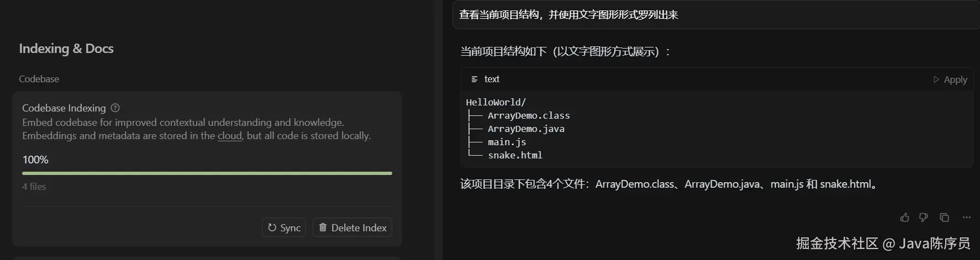Viewport: 980px width, 260px height.
Task: Click the Delete Index button
Action: (352, 227)
